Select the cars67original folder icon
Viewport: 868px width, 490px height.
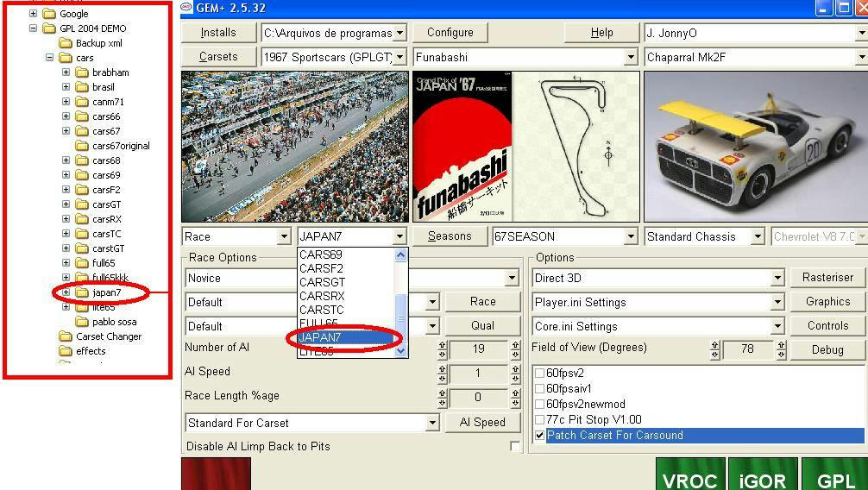pyautogui.click(x=83, y=146)
